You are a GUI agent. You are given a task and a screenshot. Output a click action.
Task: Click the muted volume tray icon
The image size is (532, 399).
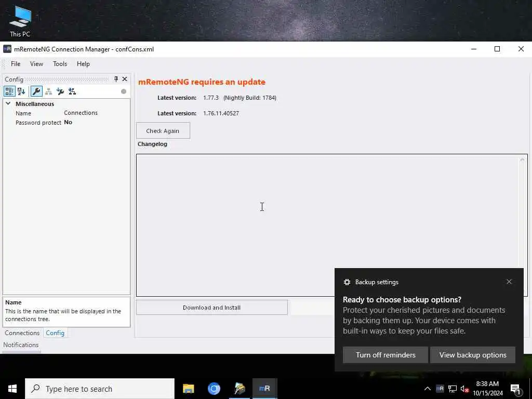464,389
